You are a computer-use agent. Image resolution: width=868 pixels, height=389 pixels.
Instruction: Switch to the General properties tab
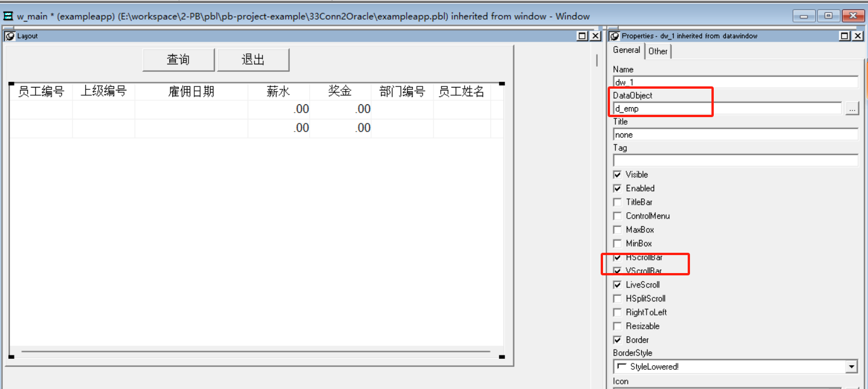tap(626, 50)
